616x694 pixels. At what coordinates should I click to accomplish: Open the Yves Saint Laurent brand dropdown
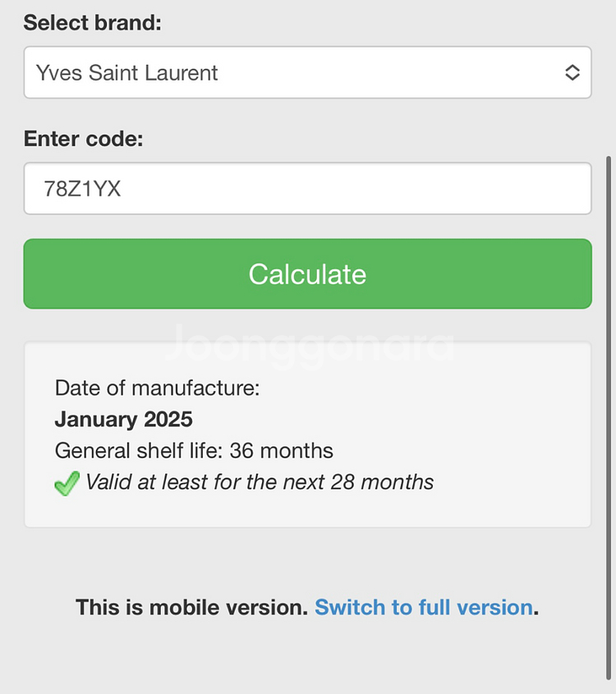[307, 72]
